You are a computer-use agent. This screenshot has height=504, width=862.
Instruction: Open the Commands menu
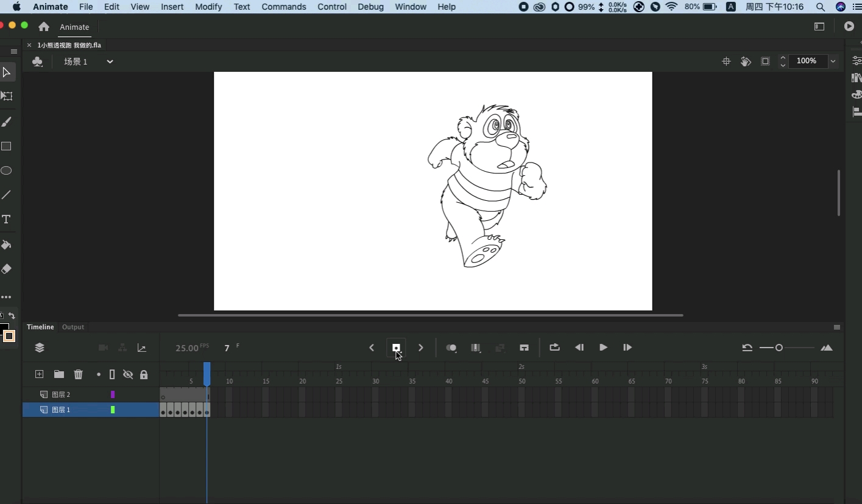pyautogui.click(x=284, y=7)
